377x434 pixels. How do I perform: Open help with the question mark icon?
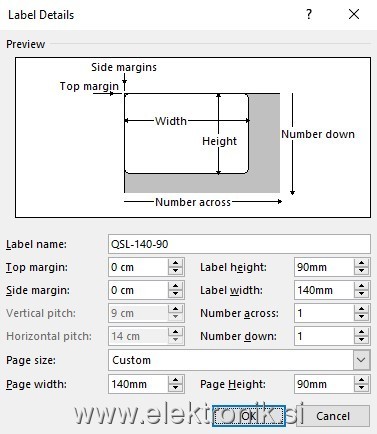(x=309, y=14)
